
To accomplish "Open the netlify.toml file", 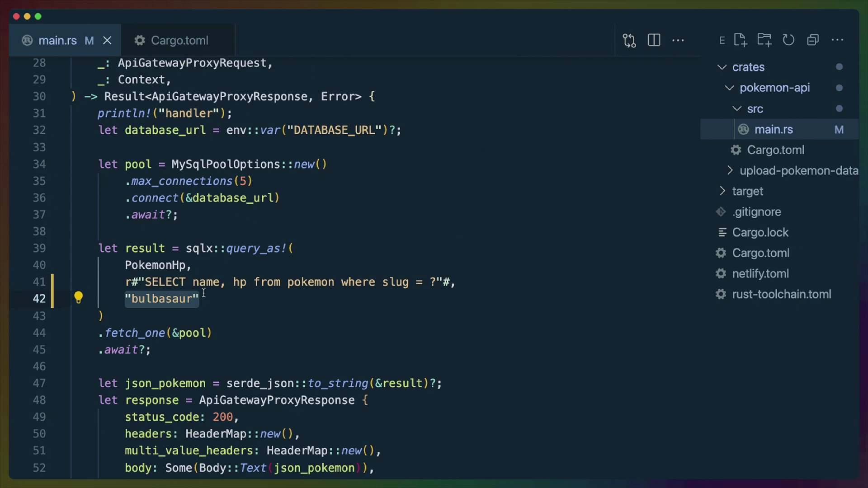I will (760, 274).
